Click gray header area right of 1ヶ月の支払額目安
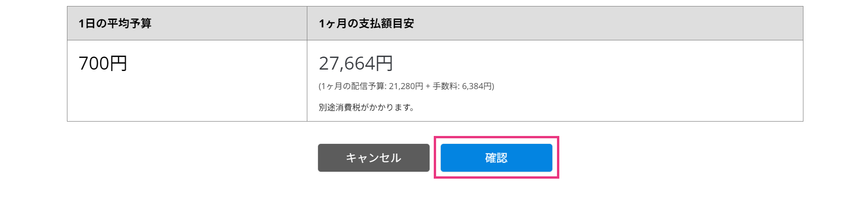 click(x=604, y=23)
